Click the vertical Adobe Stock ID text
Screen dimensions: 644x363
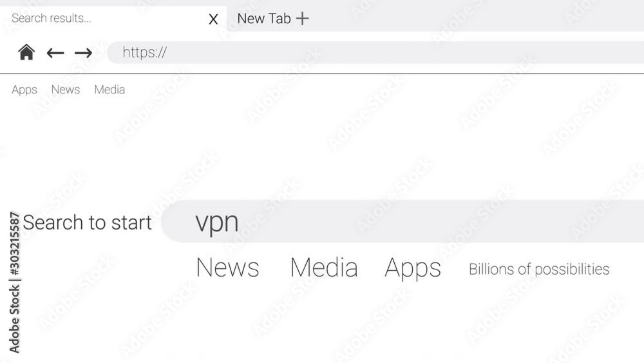(x=14, y=282)
